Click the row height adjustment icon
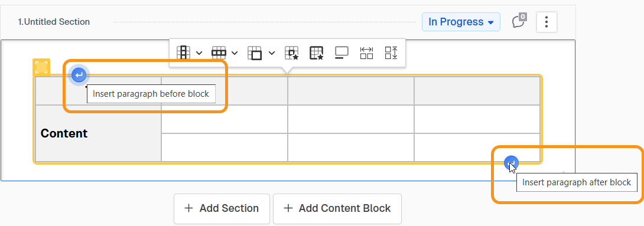Screen dimensions: 644x226 click(x=391, y=53)
